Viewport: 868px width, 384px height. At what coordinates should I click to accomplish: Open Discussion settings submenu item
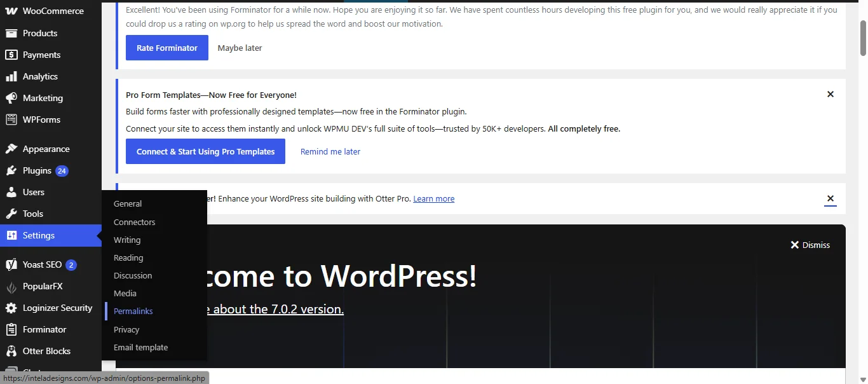click(133, 275)
